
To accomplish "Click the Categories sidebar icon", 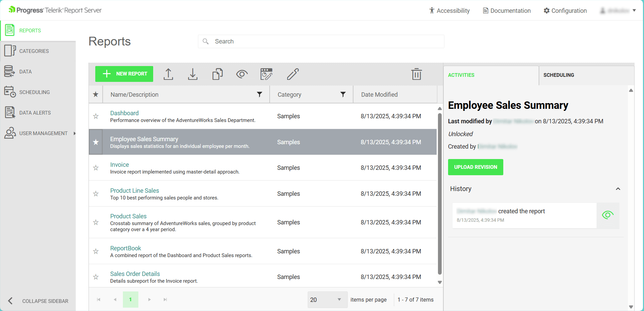I will point(10,51).
